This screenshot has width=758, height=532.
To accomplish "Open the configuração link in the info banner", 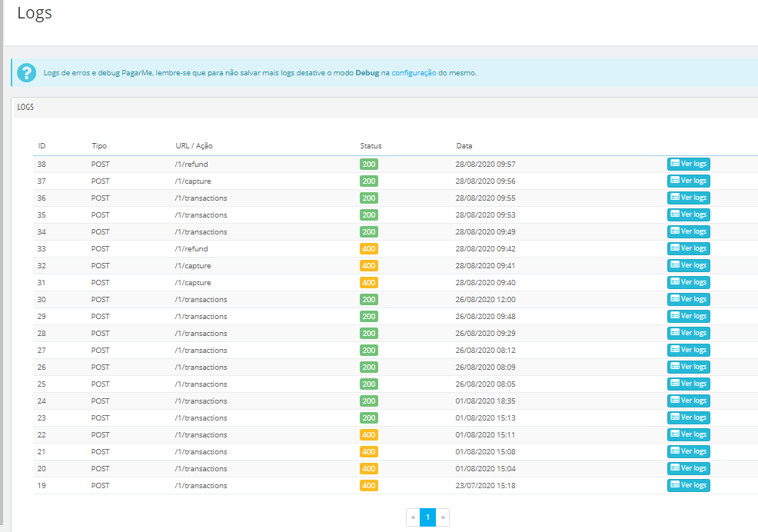I will point(414,73).
